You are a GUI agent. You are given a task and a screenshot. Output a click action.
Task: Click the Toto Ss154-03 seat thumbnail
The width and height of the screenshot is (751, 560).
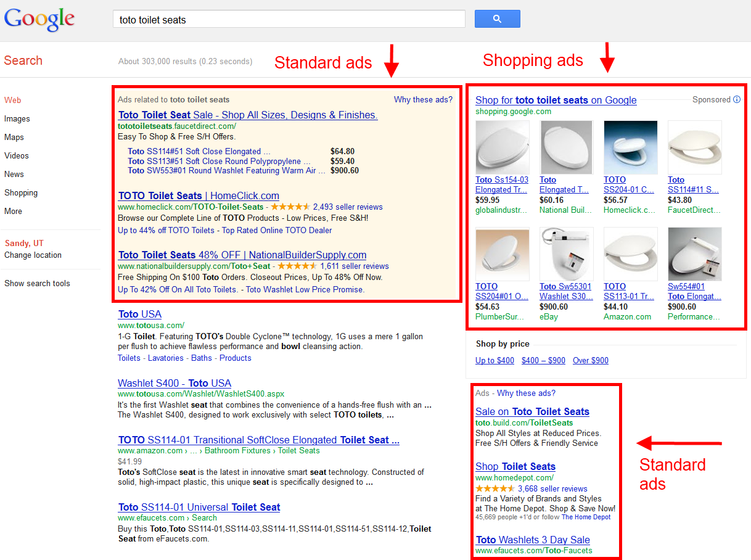coord(503,147)
